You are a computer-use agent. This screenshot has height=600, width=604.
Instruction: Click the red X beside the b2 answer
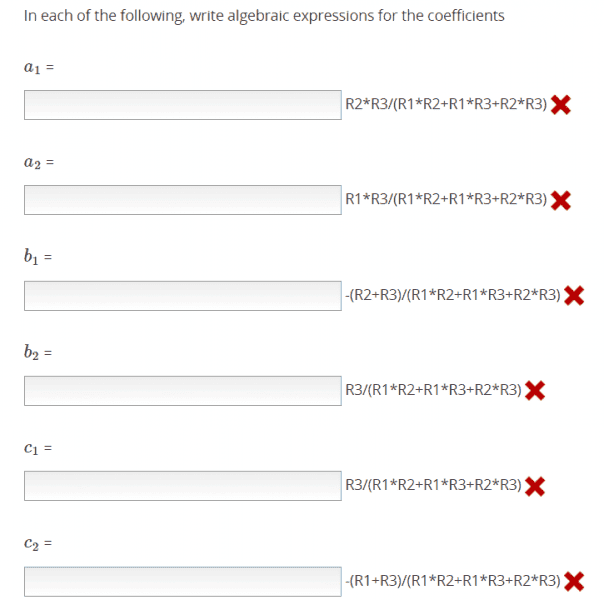coord(535,390)
